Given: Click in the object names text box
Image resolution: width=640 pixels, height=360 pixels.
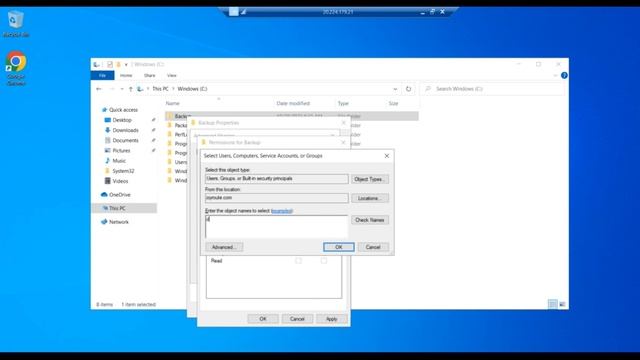Looking at the screenshot, I should (x=276, y=226).
